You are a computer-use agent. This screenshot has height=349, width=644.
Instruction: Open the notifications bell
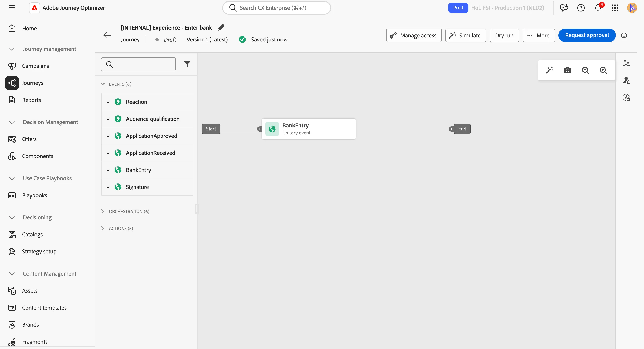click(598, 8)
